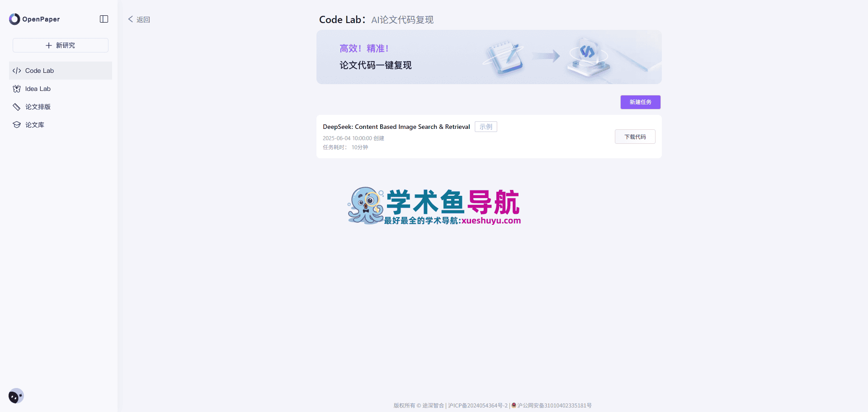The width and height of the screenshot is (868, 412).
Task: Click the Code Lab brackets icon
Action: point(17,71)
